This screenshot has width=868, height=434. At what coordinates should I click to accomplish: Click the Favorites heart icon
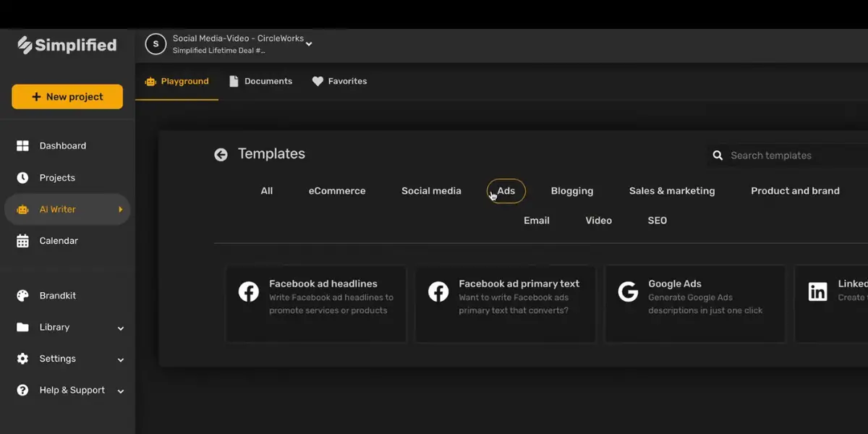point(318,82)
